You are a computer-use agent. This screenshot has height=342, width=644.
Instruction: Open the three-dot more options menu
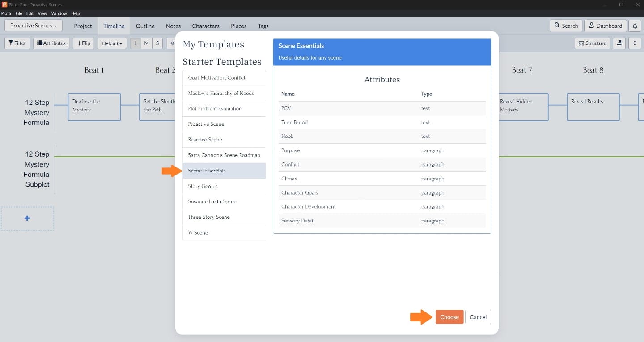click(635, 43)
